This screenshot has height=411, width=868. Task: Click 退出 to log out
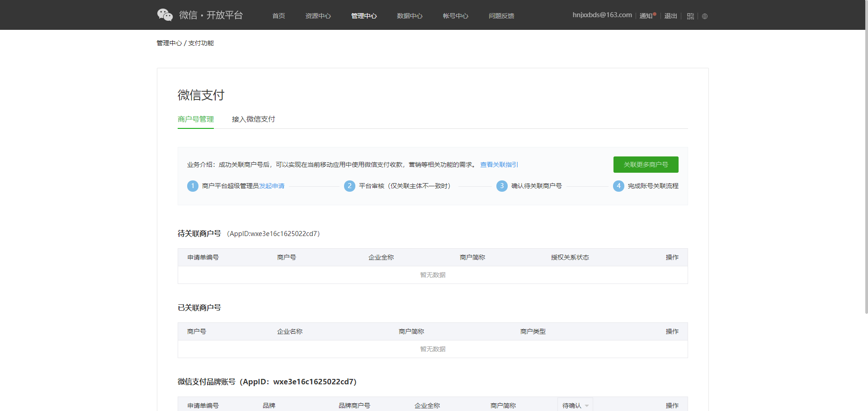(670, 16)
